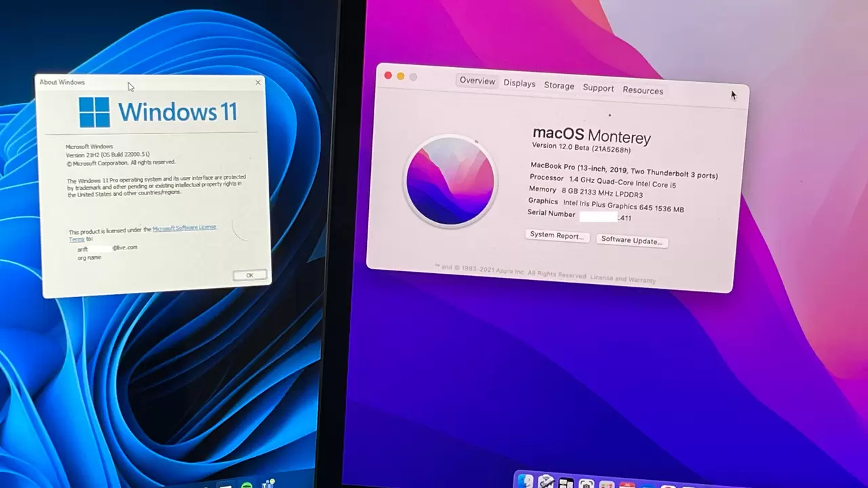
Task: Minimize the About This Mac window
Action: [401, 76]
